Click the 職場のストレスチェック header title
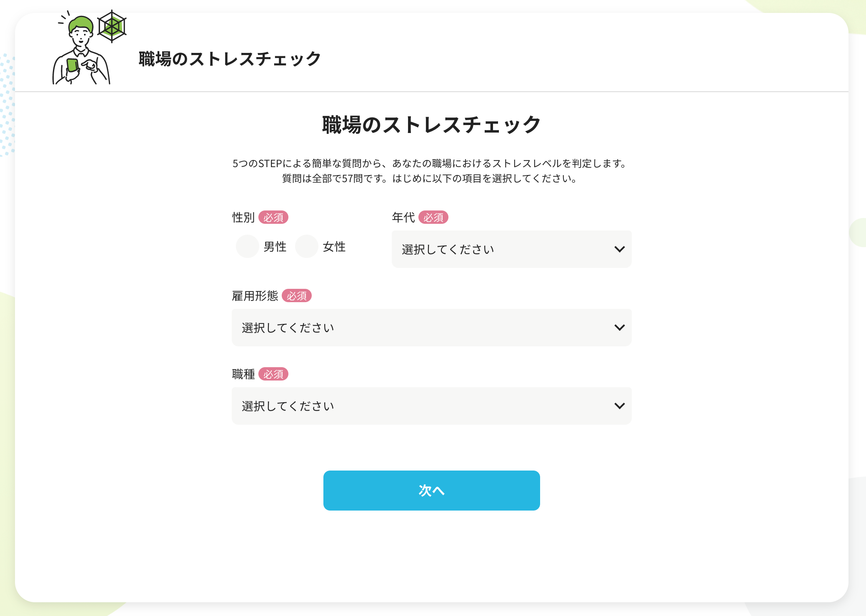The width and height of the screenshot is (866, 616). coord(228,59)
